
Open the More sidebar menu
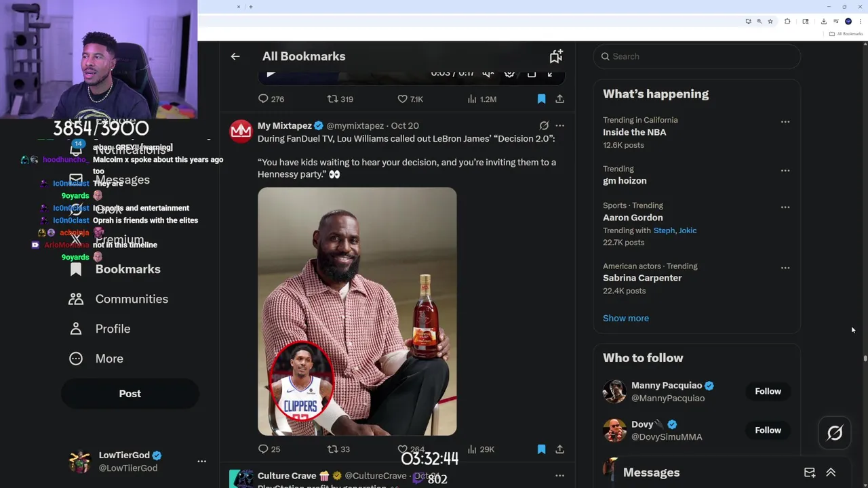click(x=96, y=359)
